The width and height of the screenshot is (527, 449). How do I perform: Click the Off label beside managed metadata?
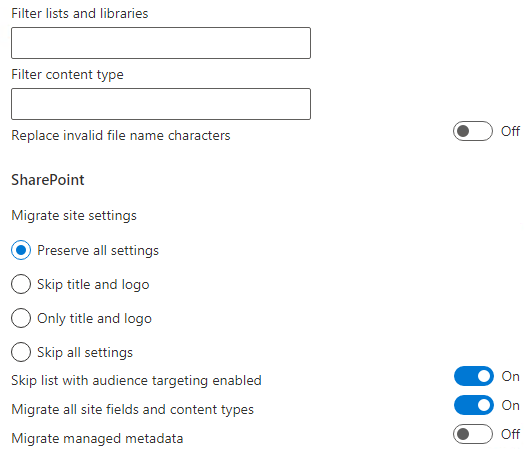(510, 434)
